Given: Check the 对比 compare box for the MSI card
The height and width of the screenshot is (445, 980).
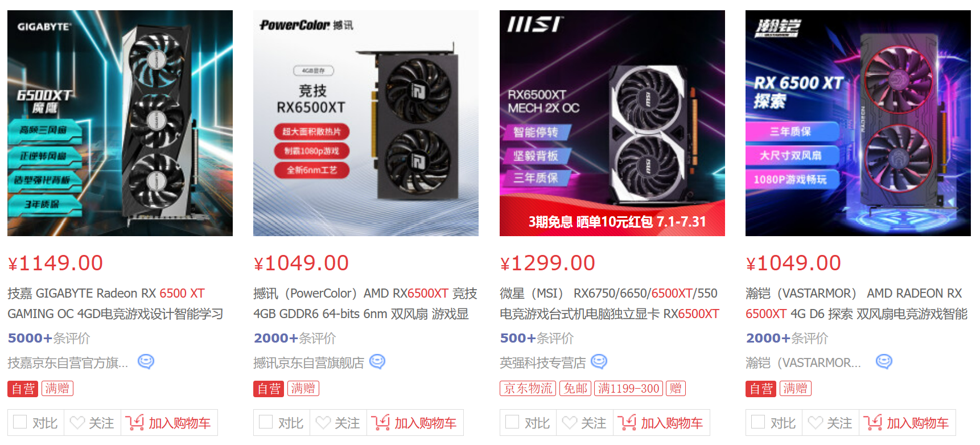Looking at the screenshot, I should pos(512,422).
